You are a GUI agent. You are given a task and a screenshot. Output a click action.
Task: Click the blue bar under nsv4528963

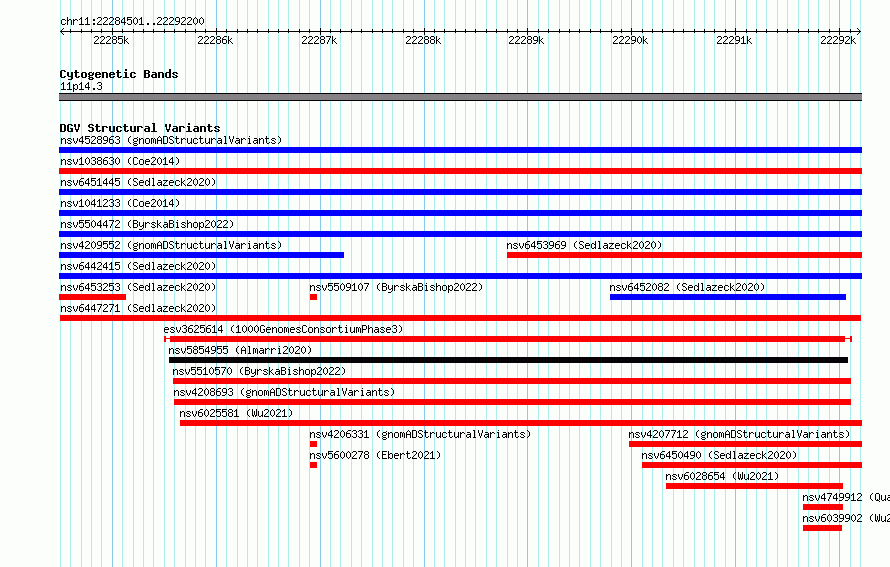(x=460, y=150)
